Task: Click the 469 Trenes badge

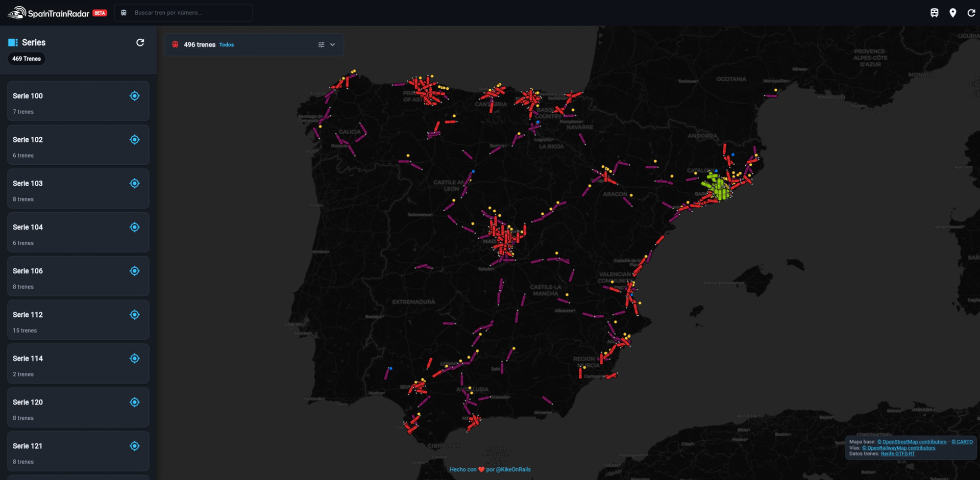Action: (27, 59)
